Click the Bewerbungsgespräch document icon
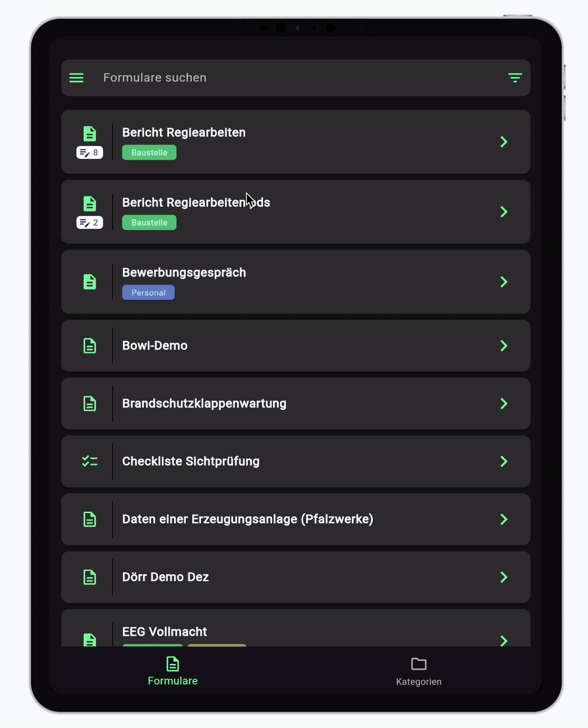588x728 pixels. point(90,282)
